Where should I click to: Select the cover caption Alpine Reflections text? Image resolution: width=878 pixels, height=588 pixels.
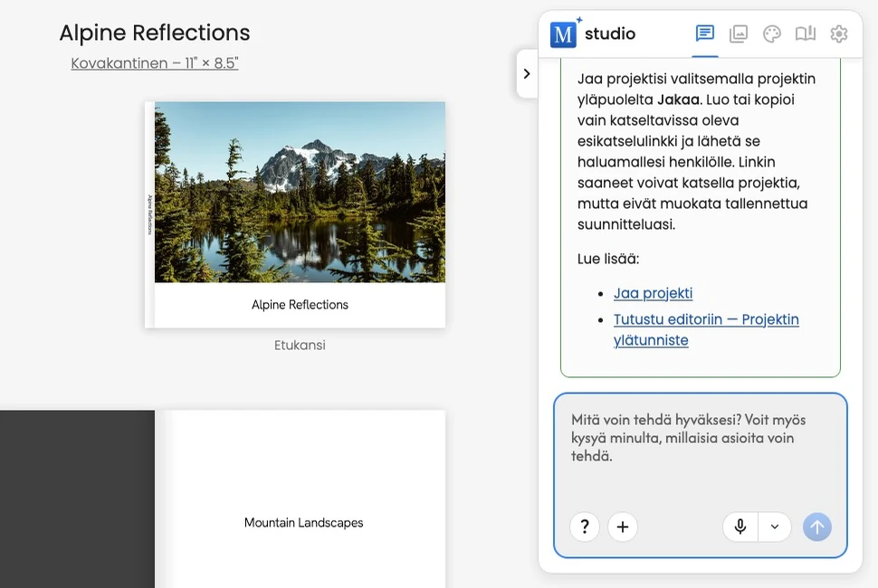point(301,305)
